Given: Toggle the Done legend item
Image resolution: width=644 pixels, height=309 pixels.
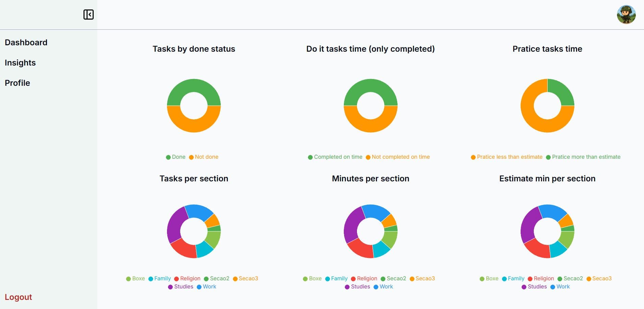Looking at the screenshot, I should point(176,157).
